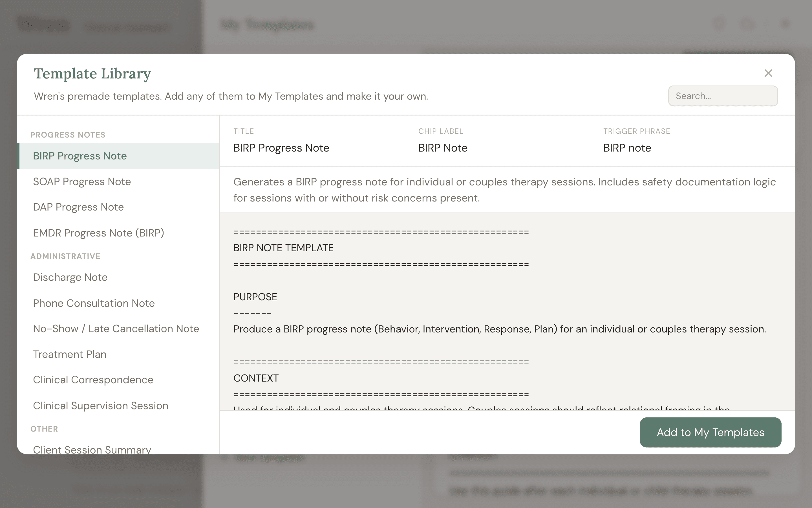The height and width of the screenshot is (508, 812).
Task: Select Clinical Correspondence template
Action: [x=118, y=380]
